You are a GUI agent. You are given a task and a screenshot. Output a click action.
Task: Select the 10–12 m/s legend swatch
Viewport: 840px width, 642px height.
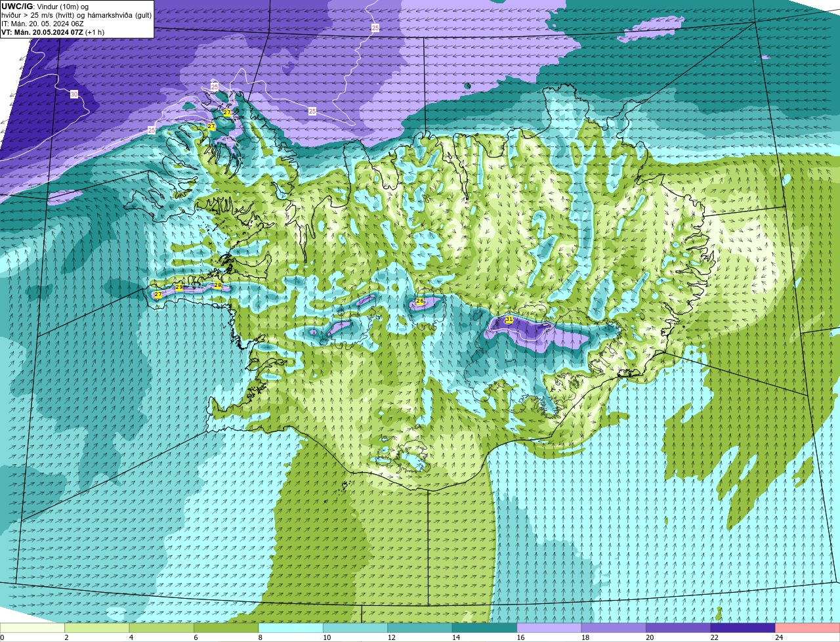pos(356,628)
